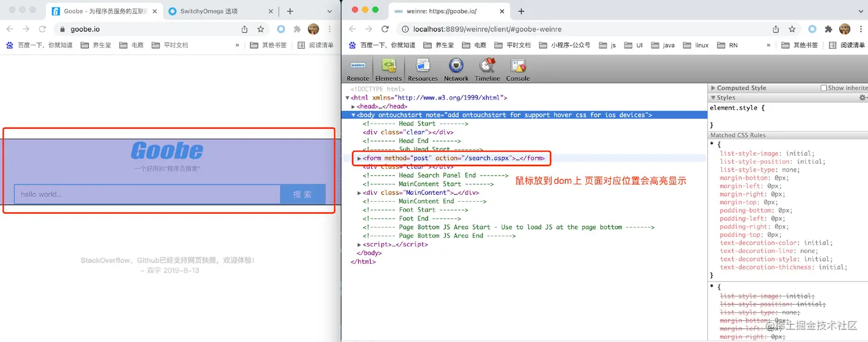Open 百度一下 bookmark in weinre window

point(382,45)
